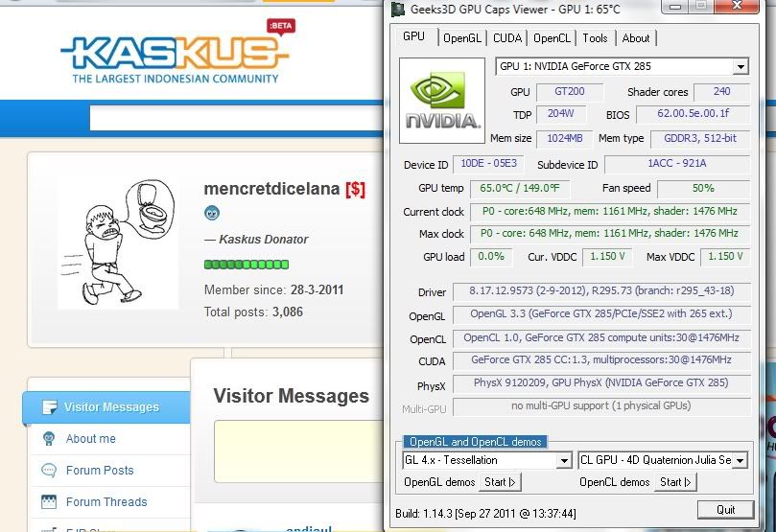This screenshot has width=776, height=532.
Task: Click the red [$] donator badge
Action: pyautogui.click(x=355, y=189)
